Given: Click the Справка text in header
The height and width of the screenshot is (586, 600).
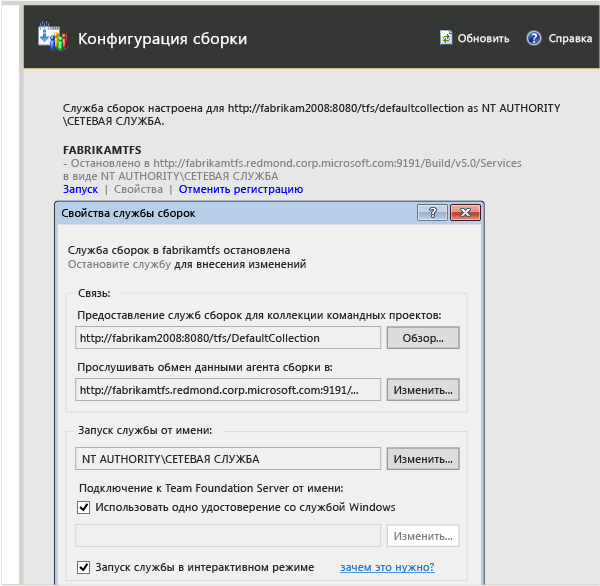Looking at the screenshot, I should pos(570,39).
